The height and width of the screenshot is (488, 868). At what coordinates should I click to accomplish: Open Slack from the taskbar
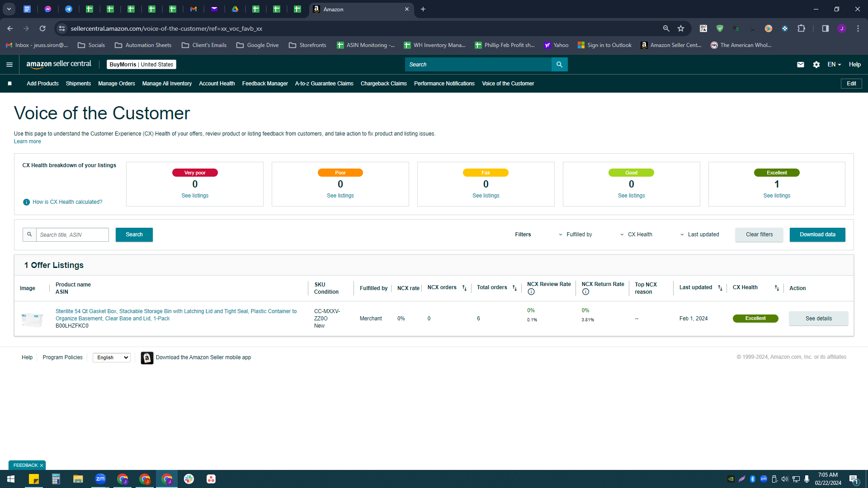pos(189,479)
